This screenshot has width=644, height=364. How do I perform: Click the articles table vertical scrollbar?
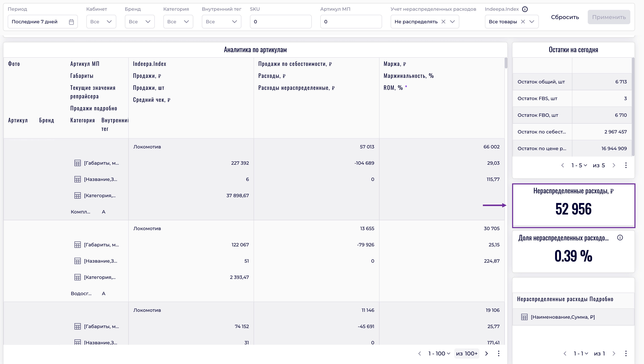pyautogui.click(x=506, y=63)
